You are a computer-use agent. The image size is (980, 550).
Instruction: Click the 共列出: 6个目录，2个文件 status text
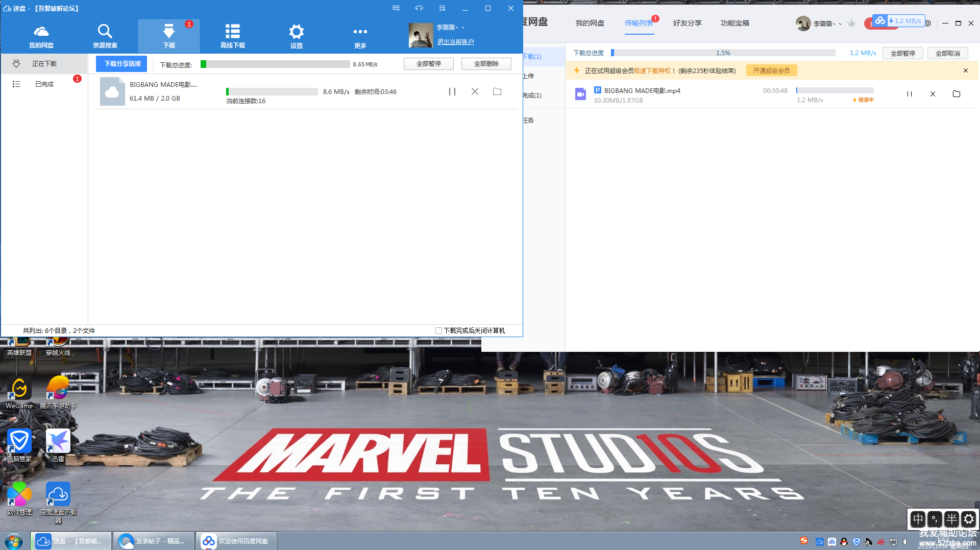(59, 331)
